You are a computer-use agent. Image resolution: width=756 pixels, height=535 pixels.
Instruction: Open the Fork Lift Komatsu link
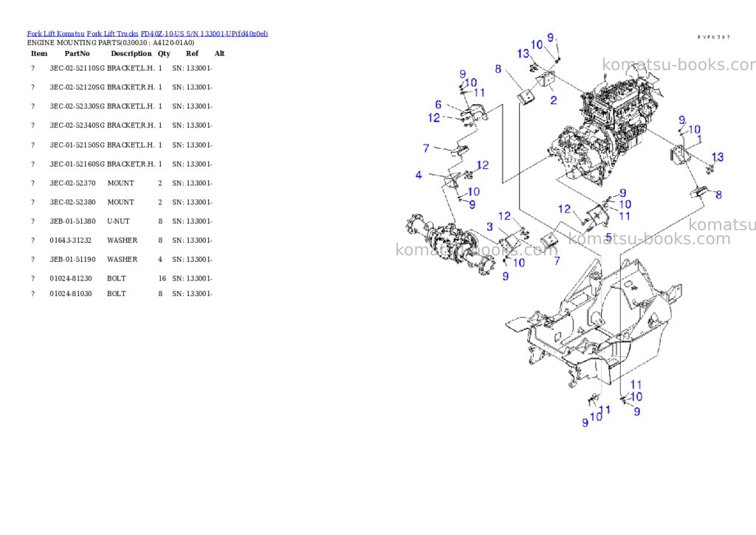pyautogui.click(x=55, y=34)
